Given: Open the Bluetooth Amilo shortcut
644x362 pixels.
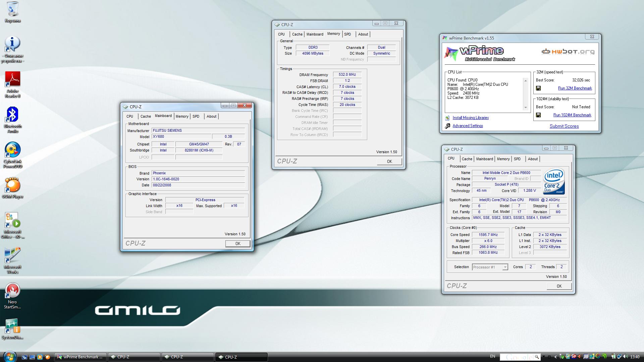Looking at the screenshot, I should 12,120.
